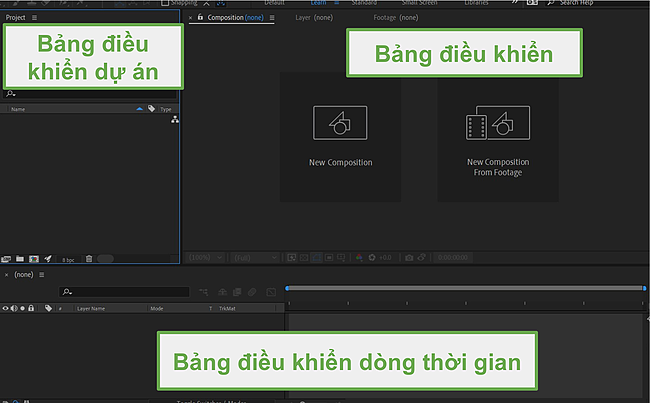Open Show Channel color management dropdown
Screen dimensions: 650x403
tap(359, 257)
